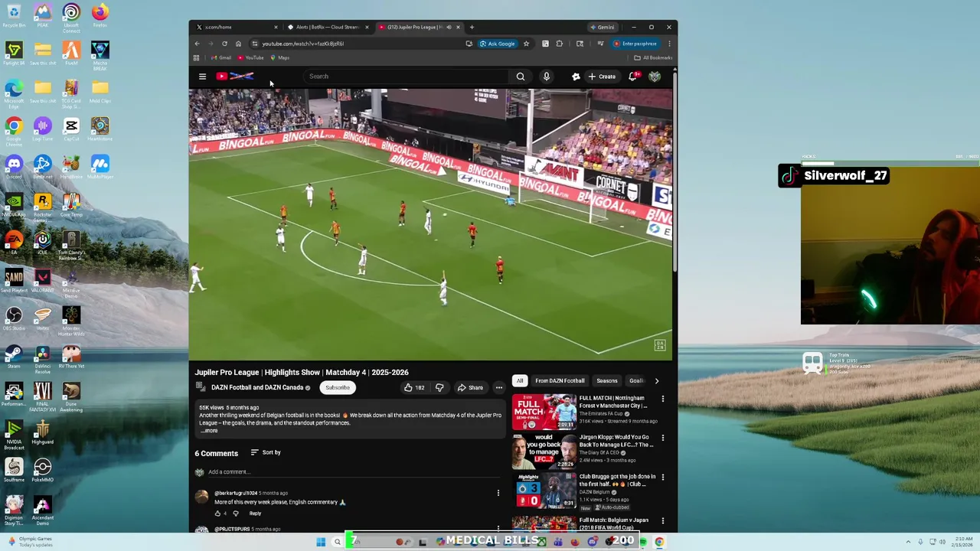980x551 pixels.
Task: Open options for the Club Brugge video
Action: (x=662, y=477)
